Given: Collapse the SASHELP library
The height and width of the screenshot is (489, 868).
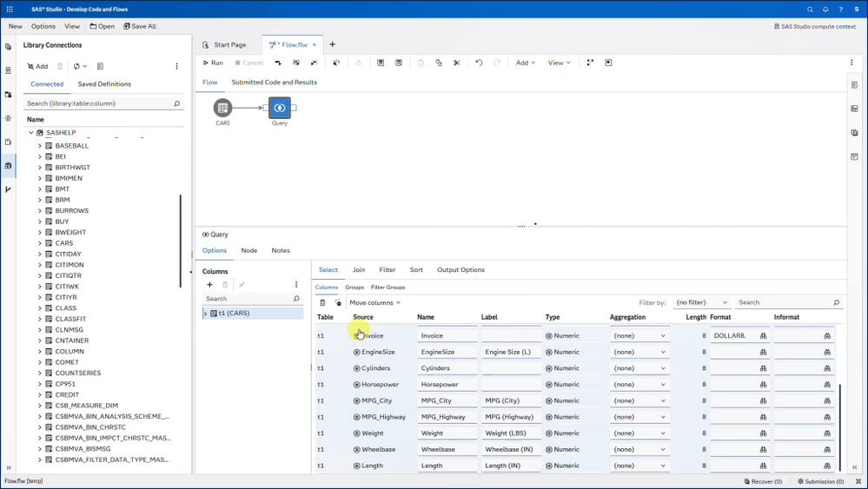Looking at the screenshot, I should 31,133.
